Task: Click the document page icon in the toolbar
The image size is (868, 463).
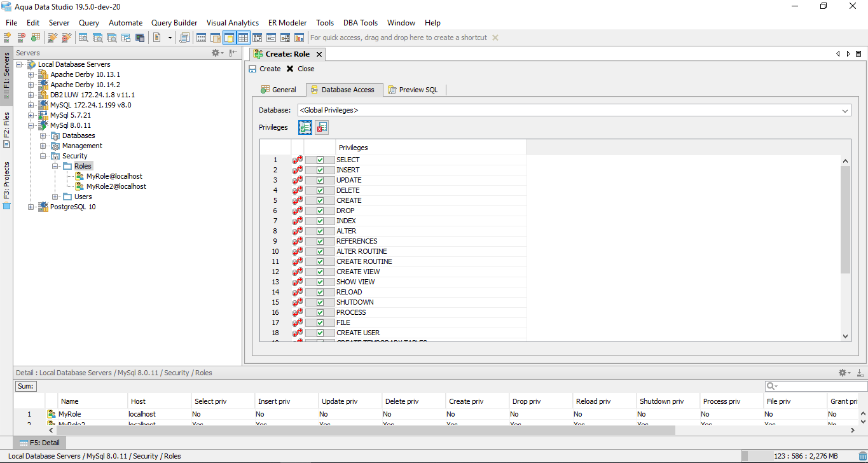Action: click(157, 38)
